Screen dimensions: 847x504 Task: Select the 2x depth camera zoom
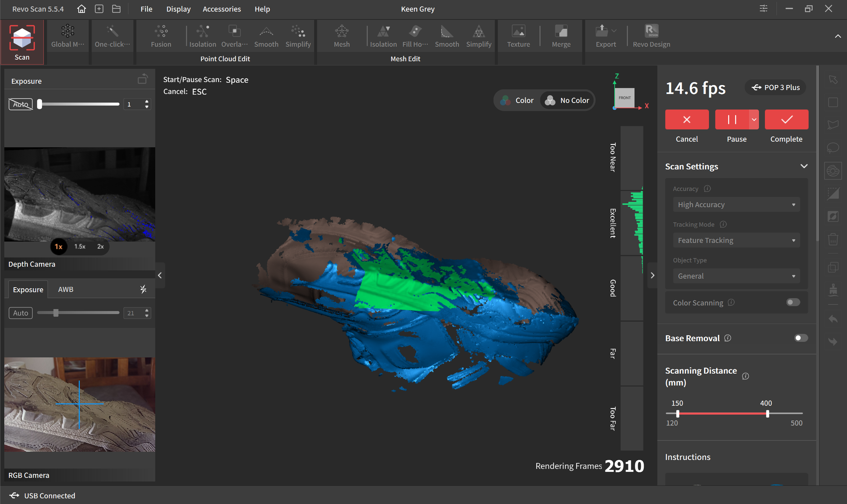[100, 247]
